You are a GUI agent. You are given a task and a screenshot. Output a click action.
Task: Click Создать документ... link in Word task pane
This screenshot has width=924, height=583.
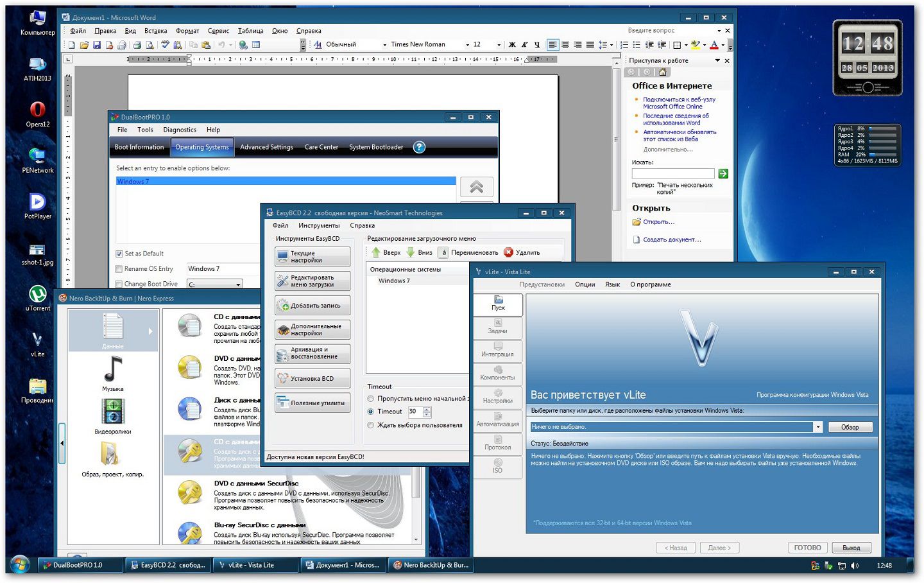[672, 240]
